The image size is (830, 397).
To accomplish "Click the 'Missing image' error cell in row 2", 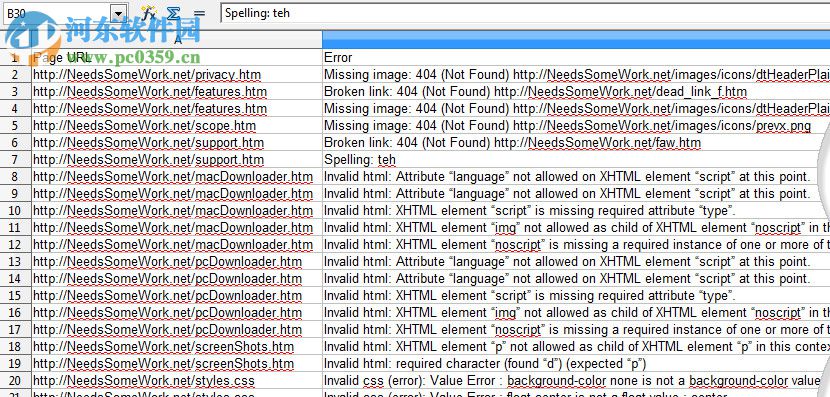I will (576, 75).
